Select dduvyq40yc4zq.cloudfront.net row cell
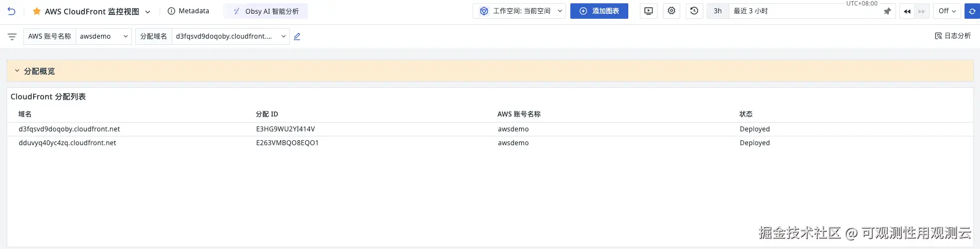Screen dimensions: 980x249 (x=67, y=143)
